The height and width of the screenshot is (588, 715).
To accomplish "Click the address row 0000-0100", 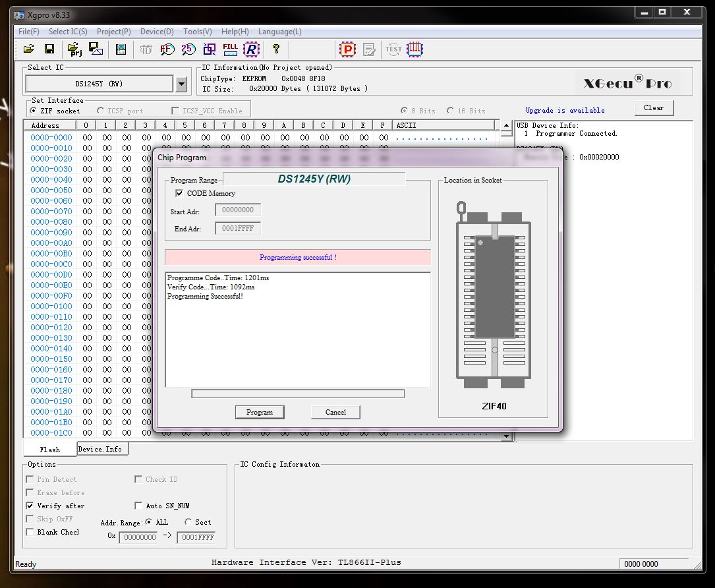I will (x=51, y=306).
